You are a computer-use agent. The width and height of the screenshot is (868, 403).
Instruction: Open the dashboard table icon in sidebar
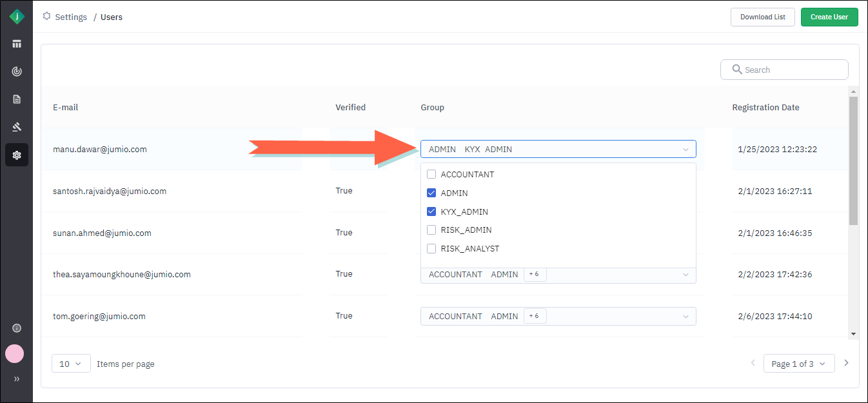pos(17,44)
